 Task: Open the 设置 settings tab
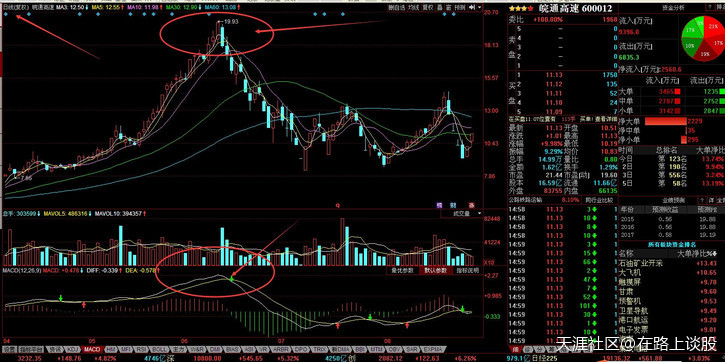pos(9,349)
